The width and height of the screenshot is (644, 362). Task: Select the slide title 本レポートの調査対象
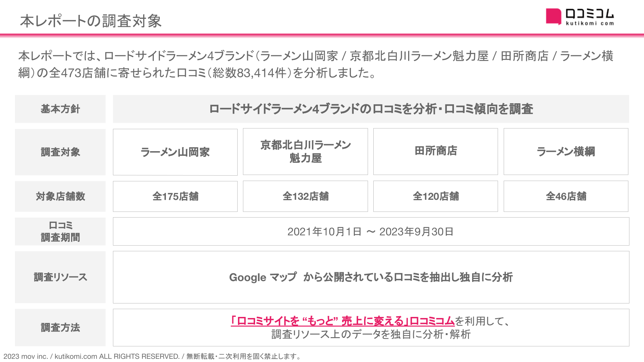pos(91,21)
